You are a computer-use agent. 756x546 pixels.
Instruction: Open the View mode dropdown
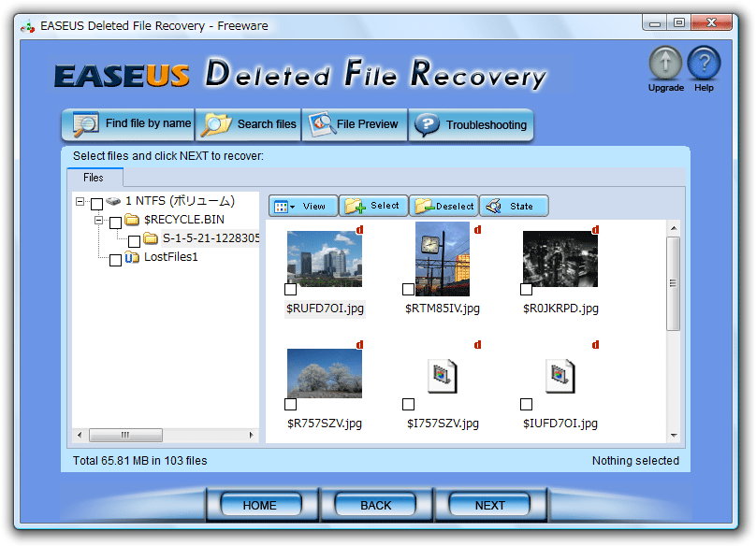[x=303, y=207]
